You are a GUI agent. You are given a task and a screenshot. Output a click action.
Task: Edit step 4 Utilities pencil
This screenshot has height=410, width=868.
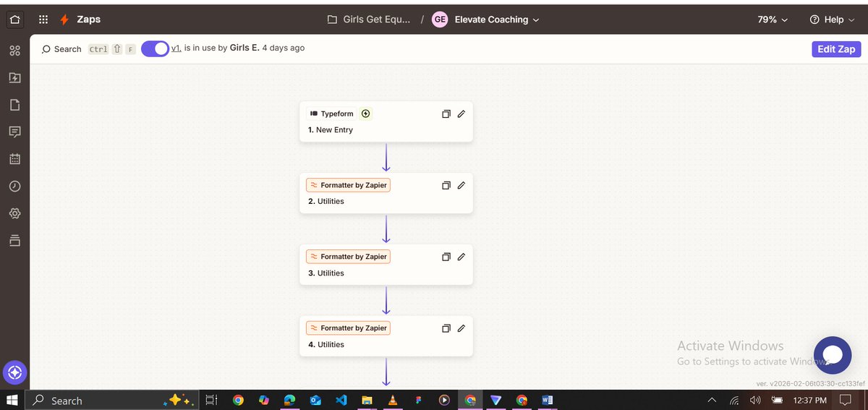click(461, 328)
